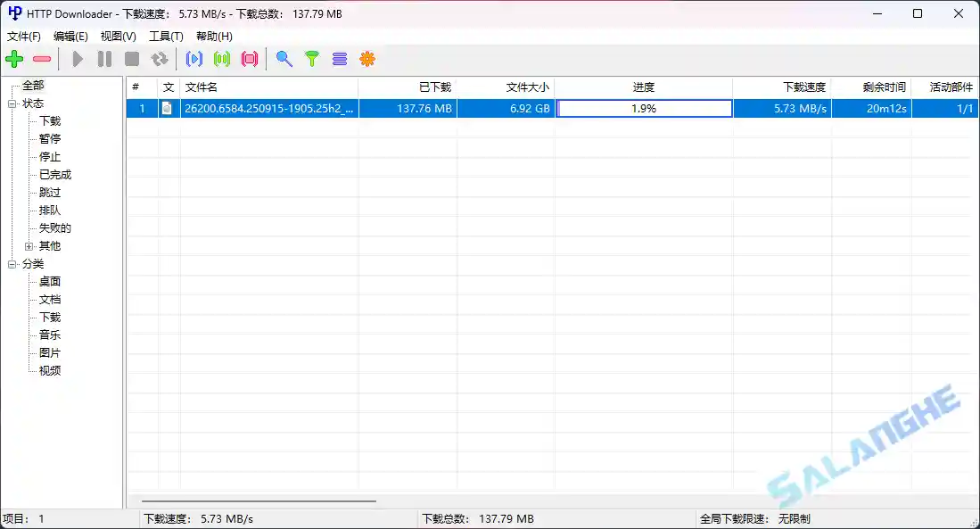Collapse the 状态 tree section
This screenshot has width=980, height=529.
click(x=11, y=103)
